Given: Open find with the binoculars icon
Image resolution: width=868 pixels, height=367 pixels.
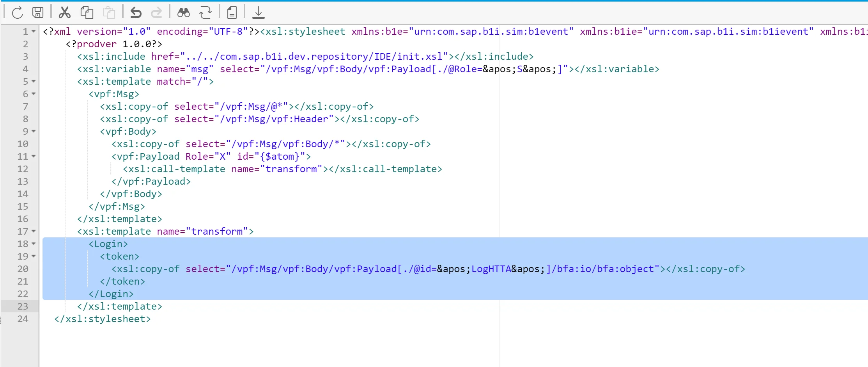Looking at the screenshot, I should (183, 12).
